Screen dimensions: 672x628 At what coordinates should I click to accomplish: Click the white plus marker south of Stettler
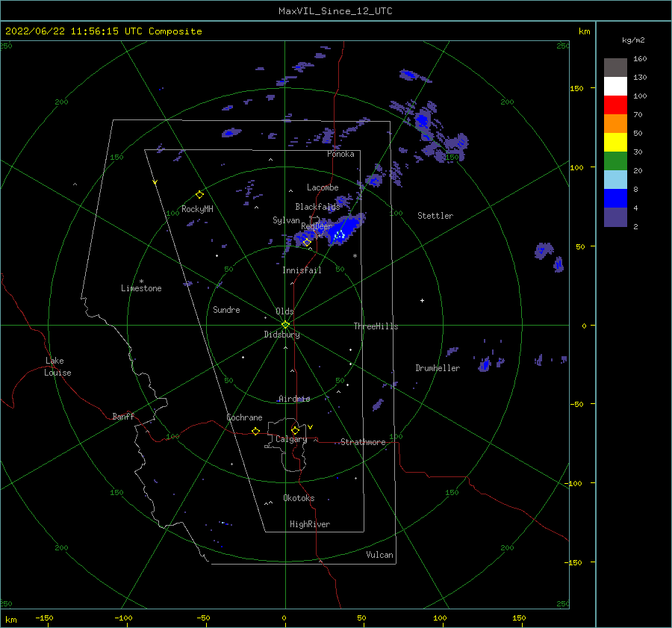422,300
